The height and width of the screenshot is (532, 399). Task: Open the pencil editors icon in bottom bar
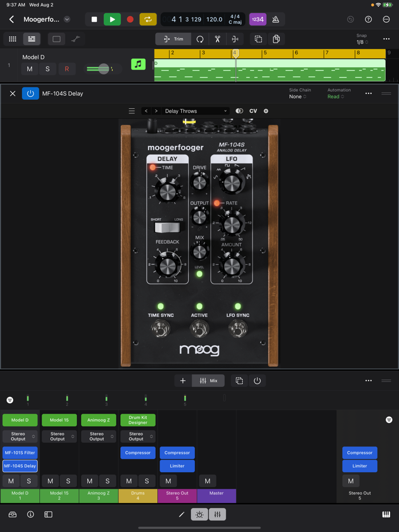182,515
